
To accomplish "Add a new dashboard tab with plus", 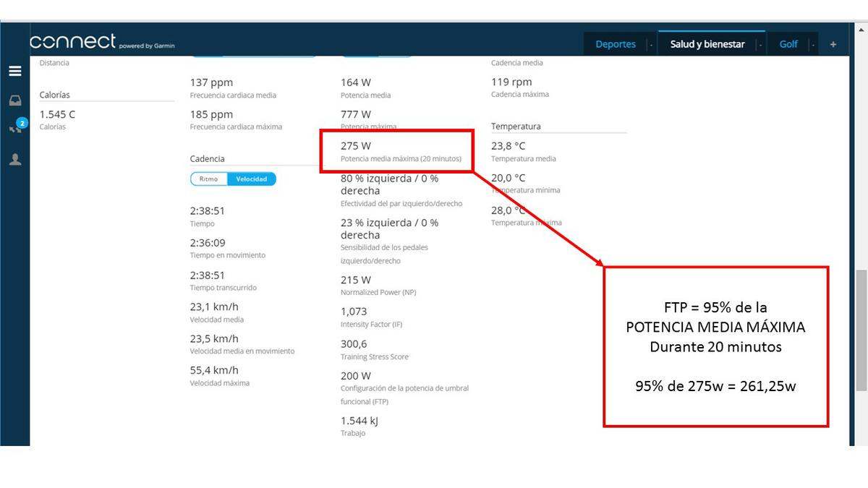I will (833, 44).
